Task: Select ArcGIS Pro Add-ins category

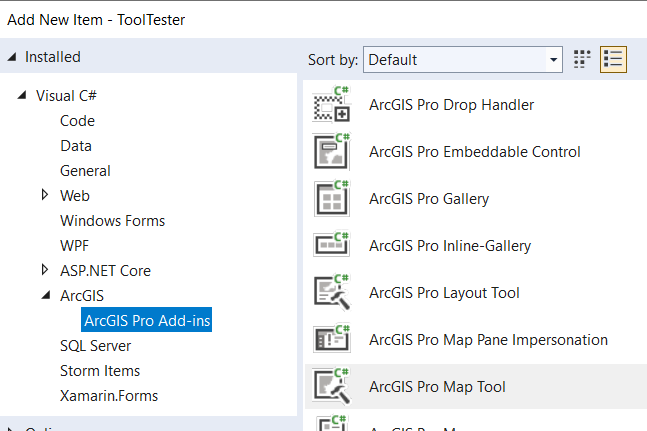Action: tap(148, 321)
